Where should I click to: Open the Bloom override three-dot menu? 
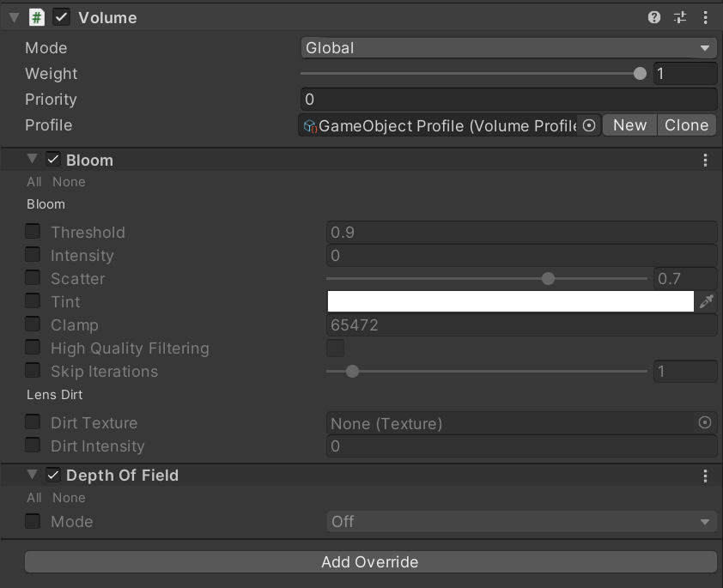(x=705, y=161)
